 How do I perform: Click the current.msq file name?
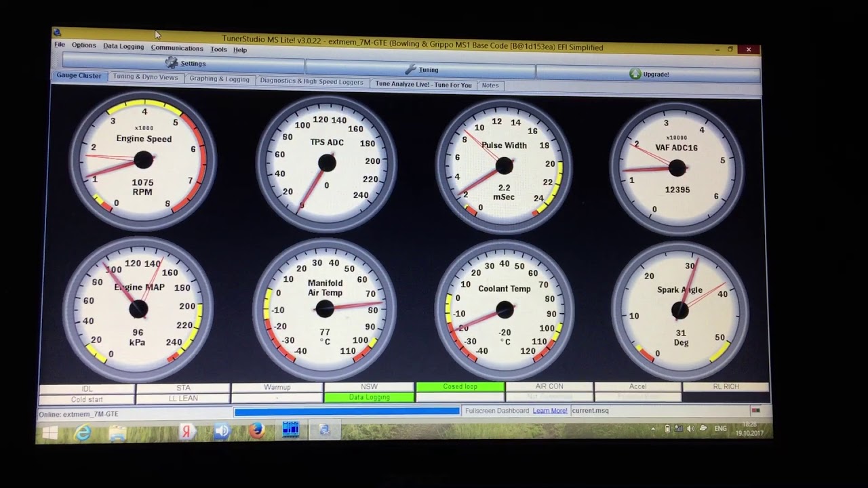coord(591,411)
